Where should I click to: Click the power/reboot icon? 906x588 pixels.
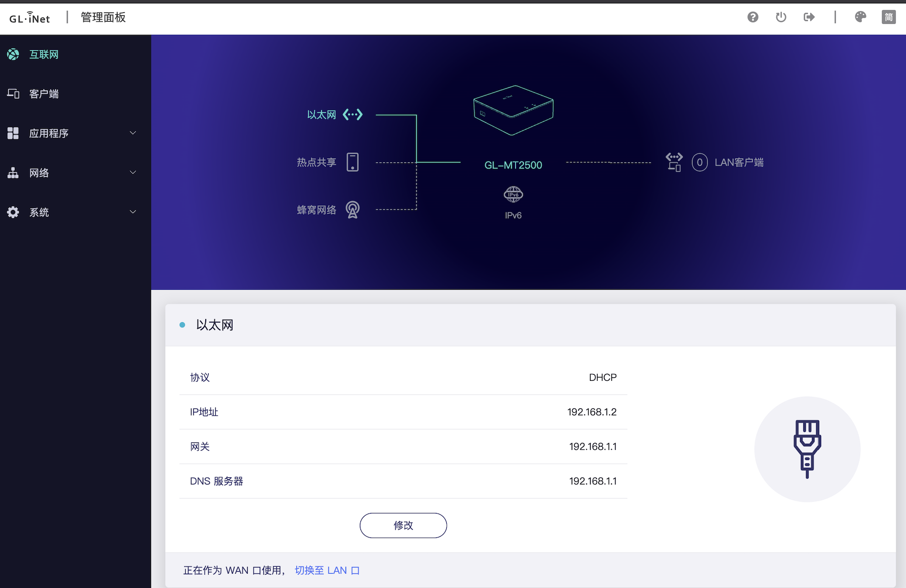click(x=781, y=17)
